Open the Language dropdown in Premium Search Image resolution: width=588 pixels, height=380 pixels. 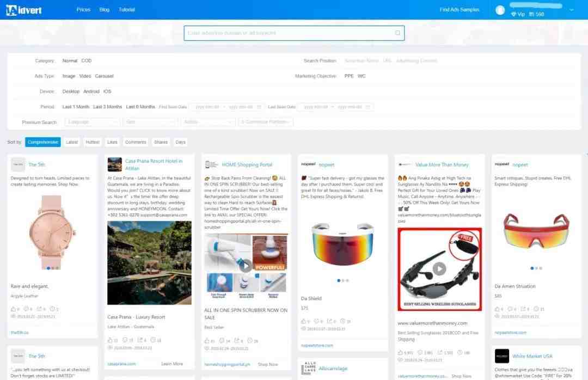92,122
